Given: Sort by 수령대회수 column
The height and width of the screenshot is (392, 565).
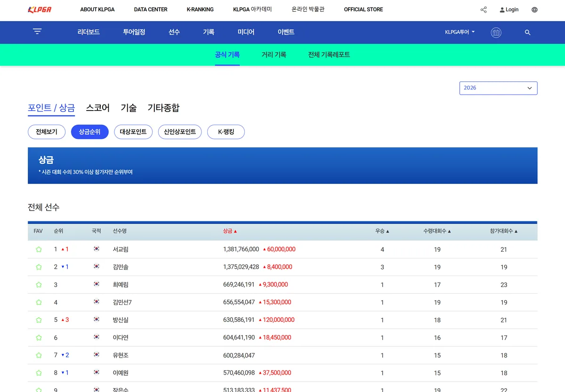Looking at the screenshot, I should (437, 231).
